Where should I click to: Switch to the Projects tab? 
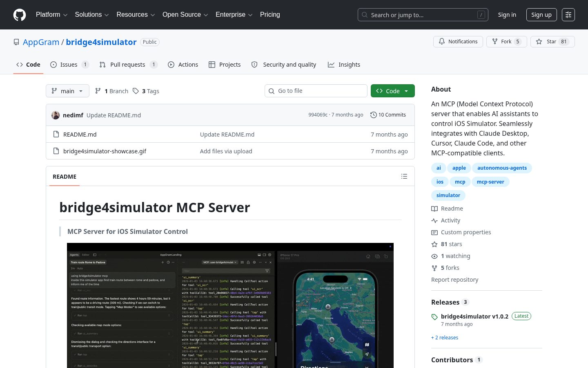click(225, 65)
